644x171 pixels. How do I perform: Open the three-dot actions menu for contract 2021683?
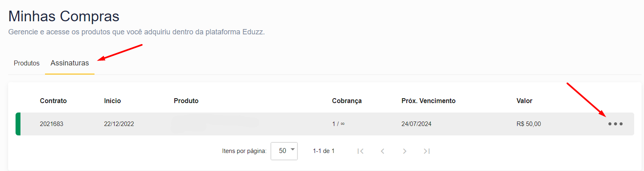(x=615, y=124)
